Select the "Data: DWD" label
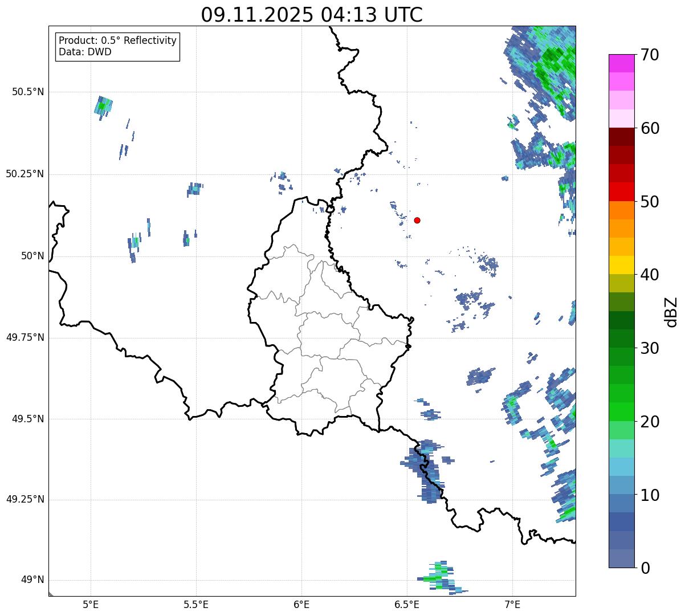685x616 pixels. [85, 52]
